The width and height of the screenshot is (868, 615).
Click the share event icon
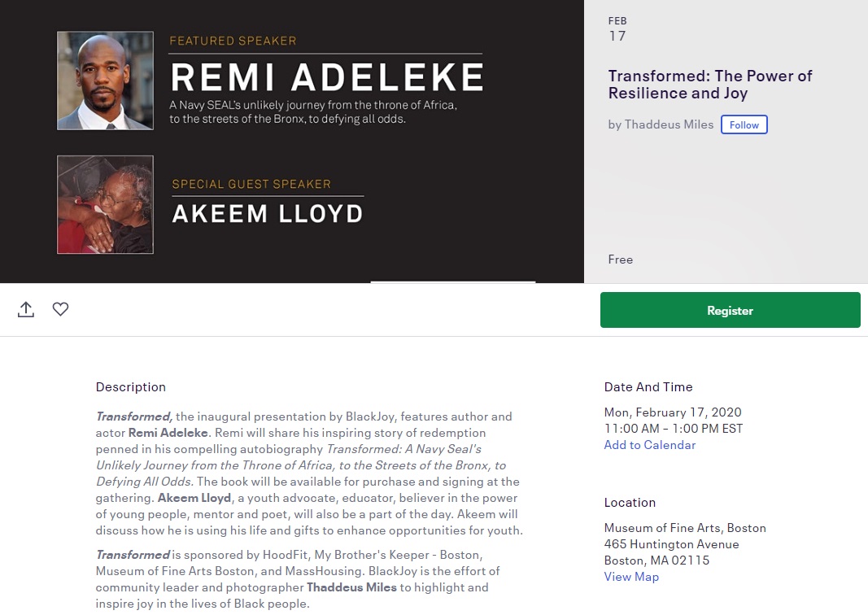pyautogui.click(x=26, y=310)
